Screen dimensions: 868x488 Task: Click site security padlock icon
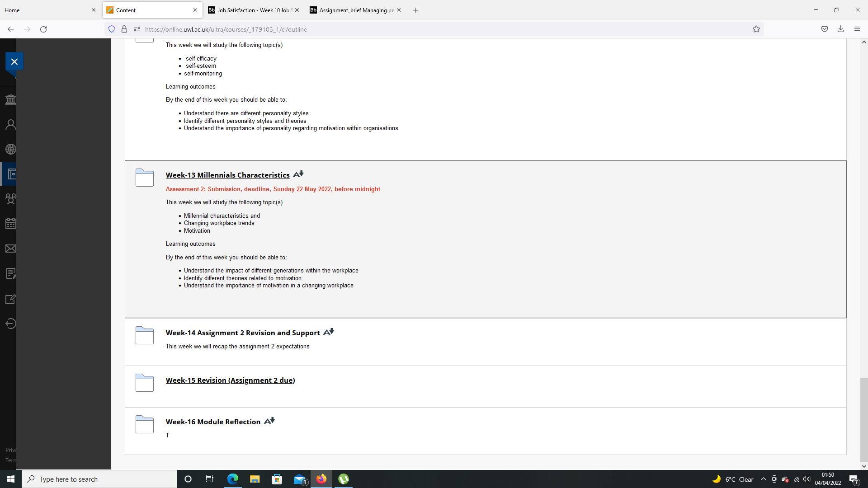[x=124, y=29]
